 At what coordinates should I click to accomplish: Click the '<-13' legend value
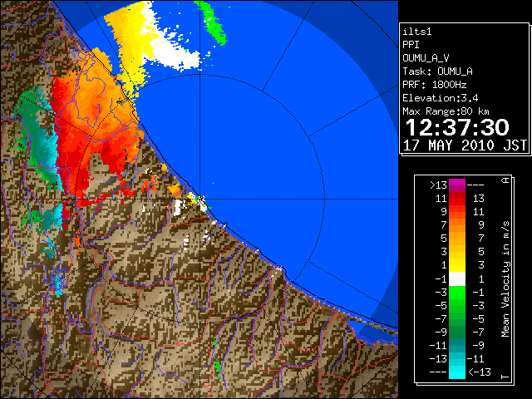[480, 372]
